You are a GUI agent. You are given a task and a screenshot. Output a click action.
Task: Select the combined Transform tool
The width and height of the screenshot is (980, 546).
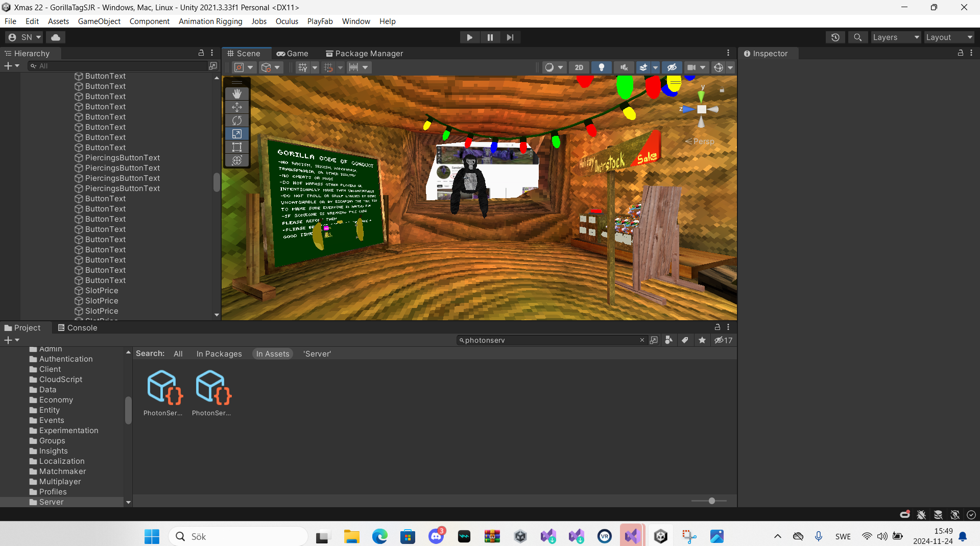pos(237,160)
